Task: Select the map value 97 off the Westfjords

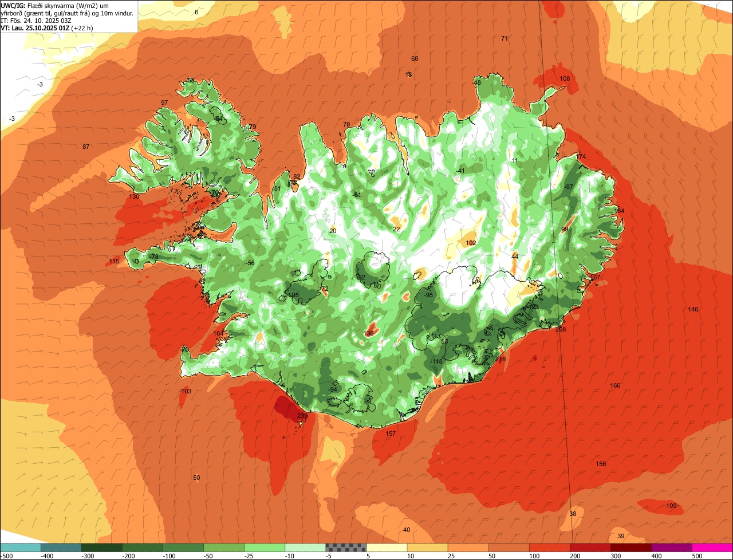Action: 164,103
